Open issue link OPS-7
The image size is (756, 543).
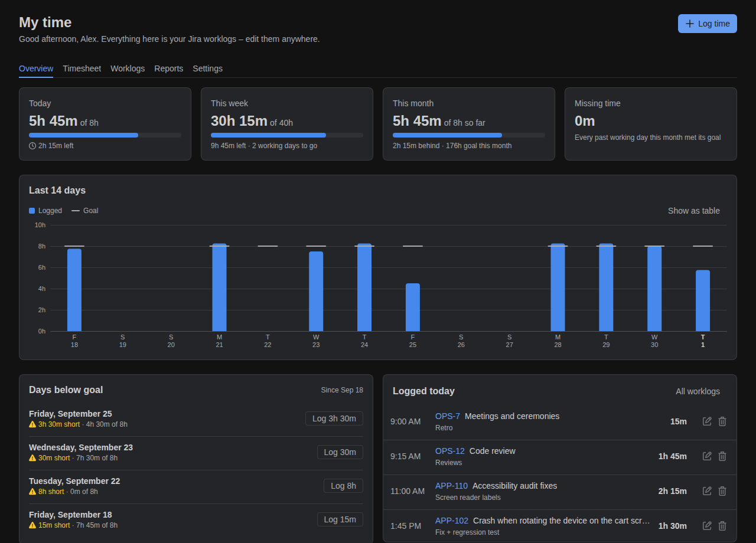coord(448,416)
